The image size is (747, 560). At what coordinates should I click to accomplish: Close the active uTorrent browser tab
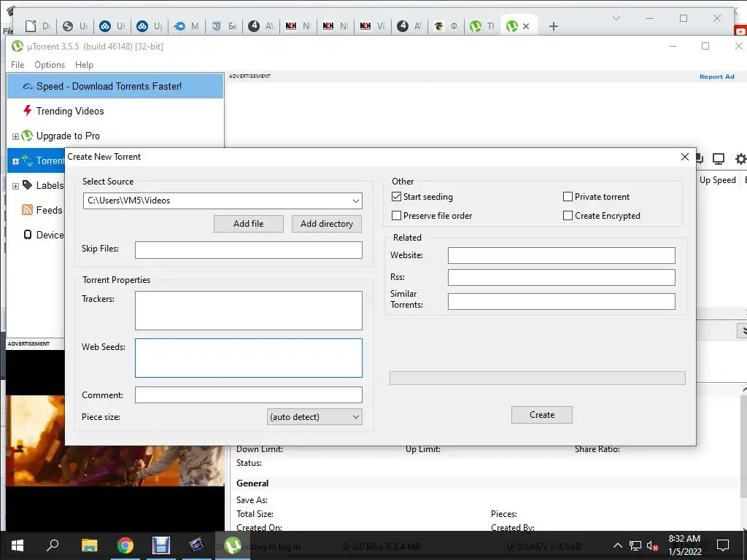pyautogui.click(x=526, y=26)
